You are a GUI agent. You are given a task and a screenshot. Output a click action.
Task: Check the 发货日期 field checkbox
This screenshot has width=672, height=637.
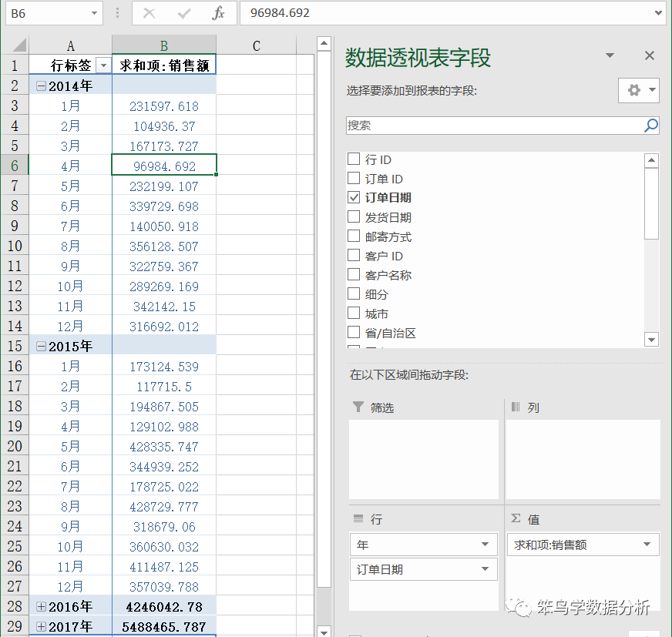354,216
